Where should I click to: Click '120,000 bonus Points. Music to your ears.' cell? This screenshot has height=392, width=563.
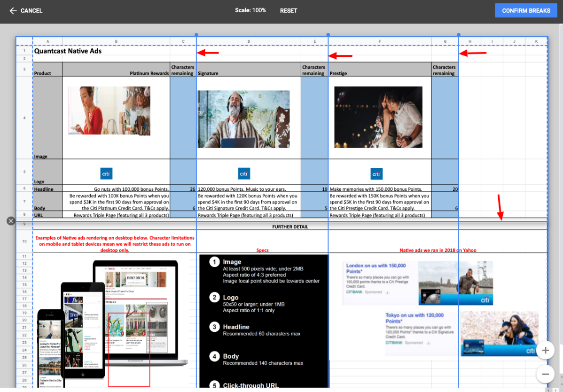coord(249,189)
